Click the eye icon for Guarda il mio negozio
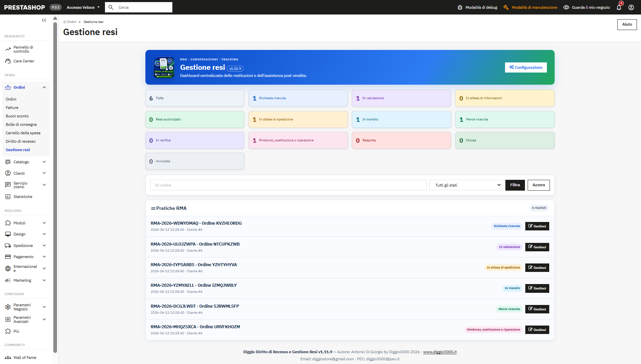The height and width of the screenshot is (364, 641). click(566, 7)
